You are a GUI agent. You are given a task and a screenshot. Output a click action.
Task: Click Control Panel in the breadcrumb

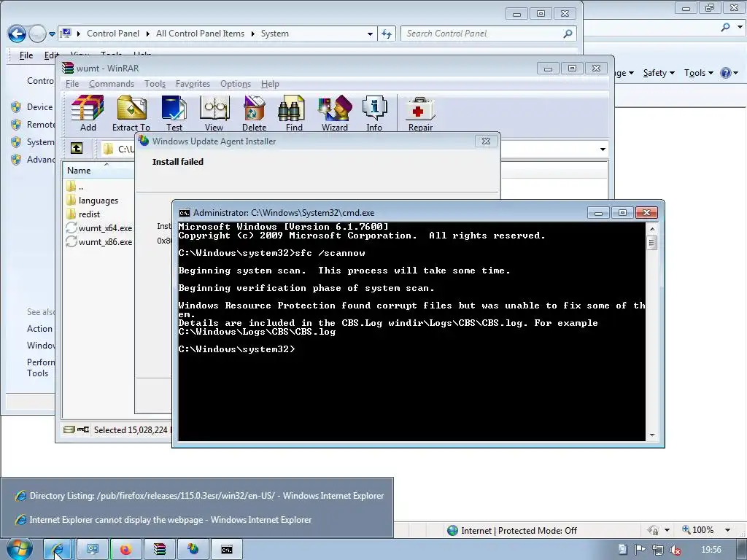point(113,34)
